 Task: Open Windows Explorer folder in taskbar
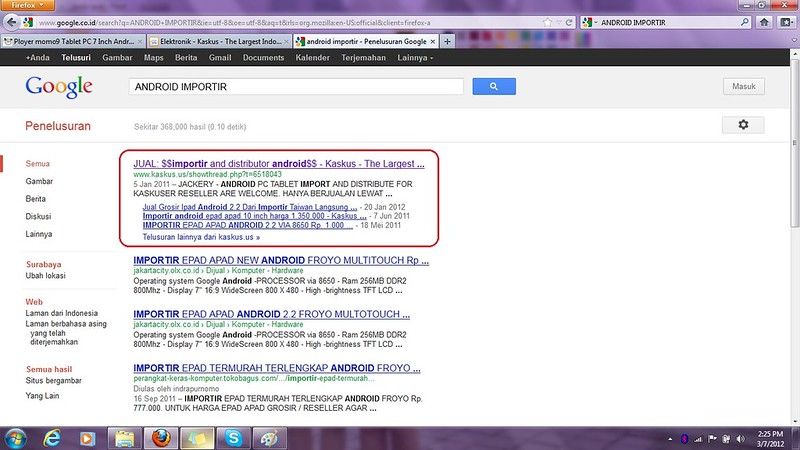124,439
